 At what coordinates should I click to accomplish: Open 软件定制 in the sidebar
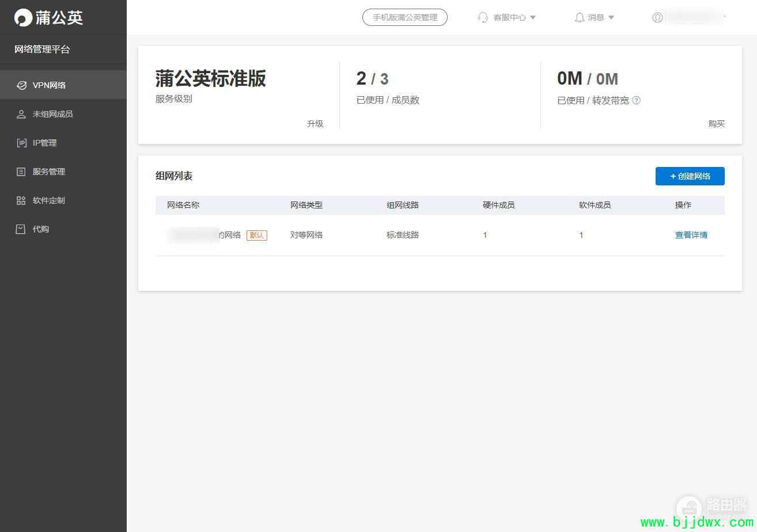pyautogui.click(x=63, y=200)
